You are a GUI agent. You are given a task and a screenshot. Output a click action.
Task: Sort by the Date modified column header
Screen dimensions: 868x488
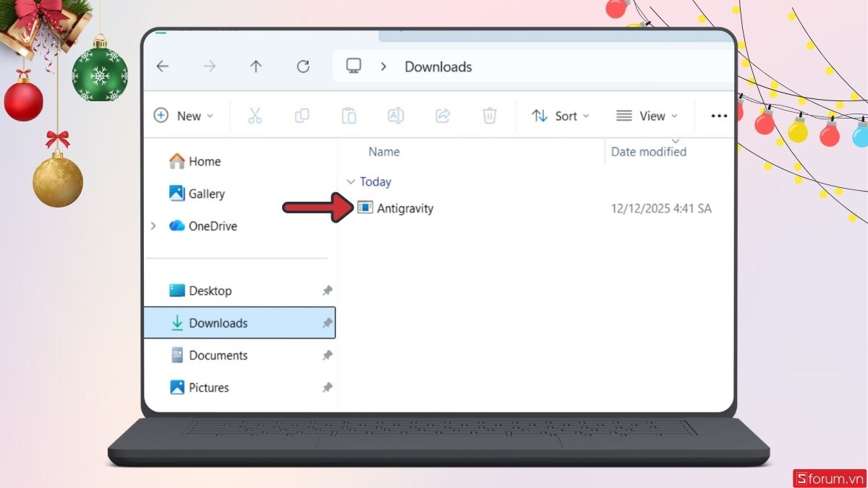pos(648,151)
